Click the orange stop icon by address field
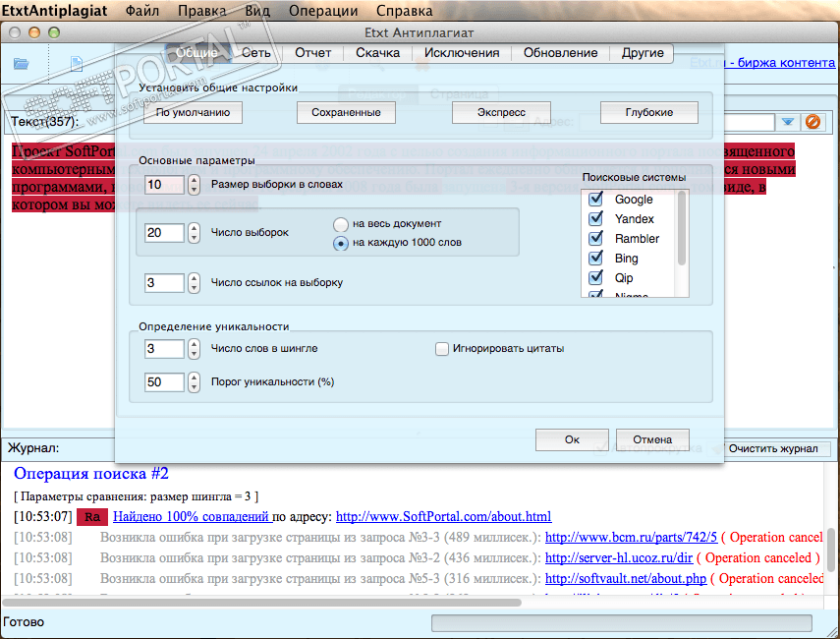This screenshot has height=639, width=840. tap(812, 122)
